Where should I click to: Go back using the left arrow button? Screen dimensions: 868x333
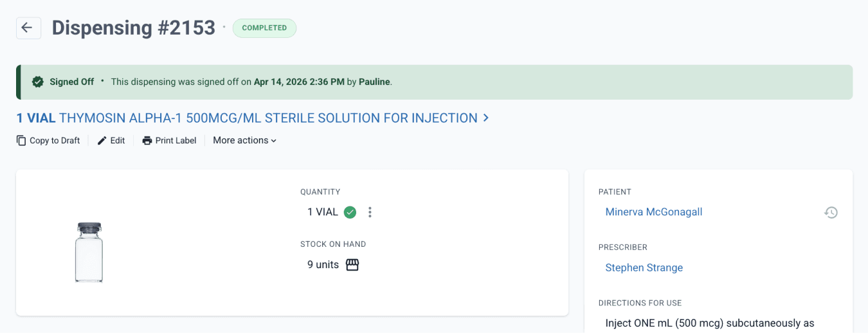pyautogui.click(x=28, y=28)
